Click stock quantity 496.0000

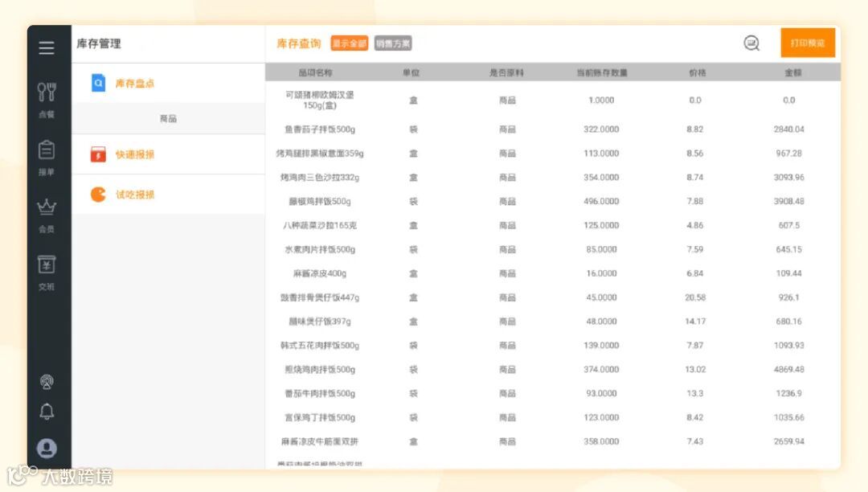[x=601, y=202]
